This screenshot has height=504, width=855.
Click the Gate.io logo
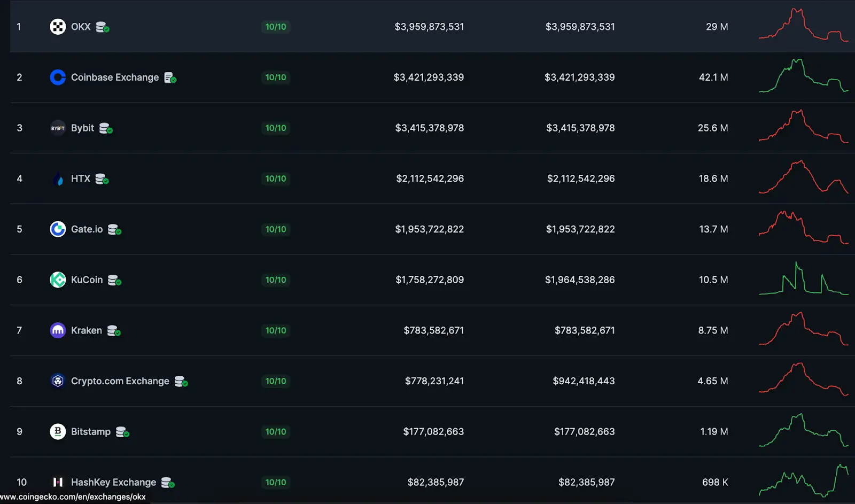(x=58, y=229)
